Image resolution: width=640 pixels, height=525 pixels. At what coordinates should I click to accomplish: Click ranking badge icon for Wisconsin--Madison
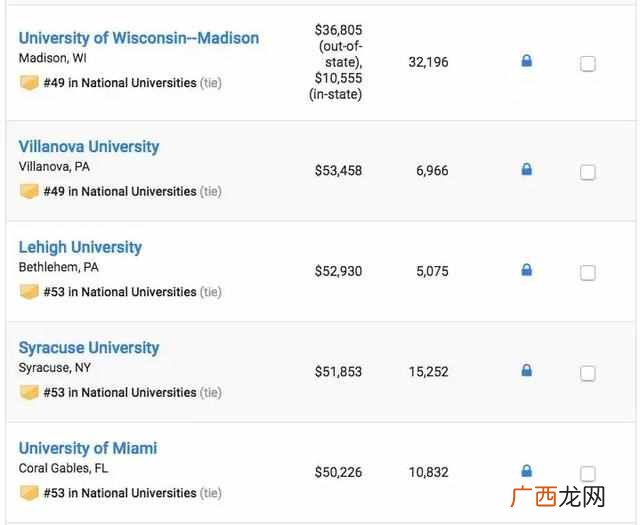tap(29, 83)
